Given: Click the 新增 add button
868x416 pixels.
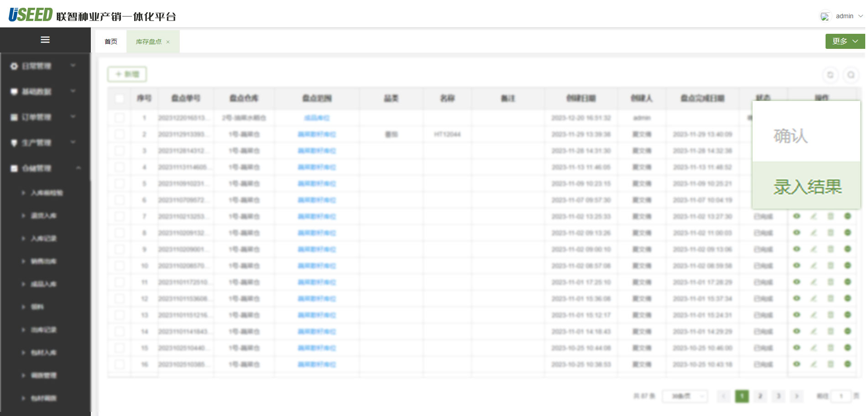Looking at the screenshot, I should click(x=127, y=74).
